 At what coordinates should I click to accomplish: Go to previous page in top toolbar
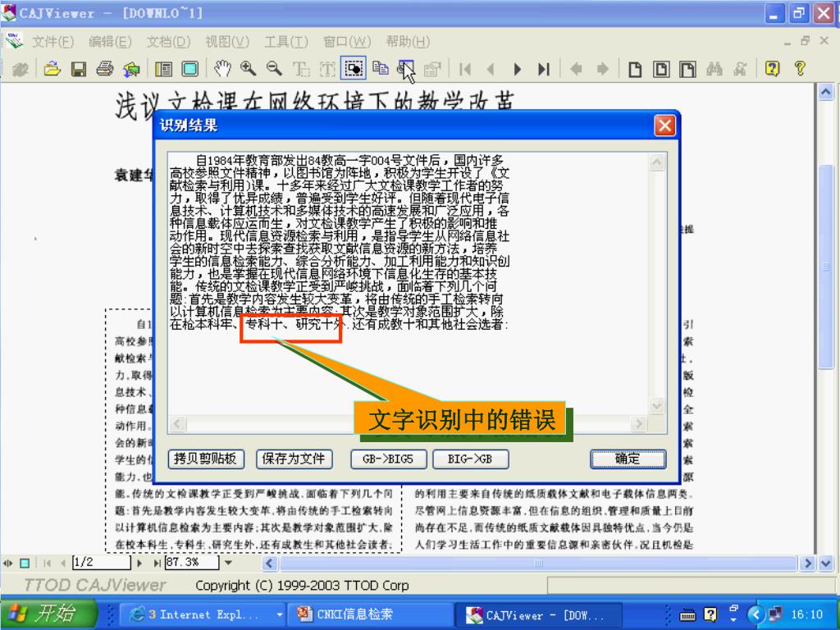(490, 69)
